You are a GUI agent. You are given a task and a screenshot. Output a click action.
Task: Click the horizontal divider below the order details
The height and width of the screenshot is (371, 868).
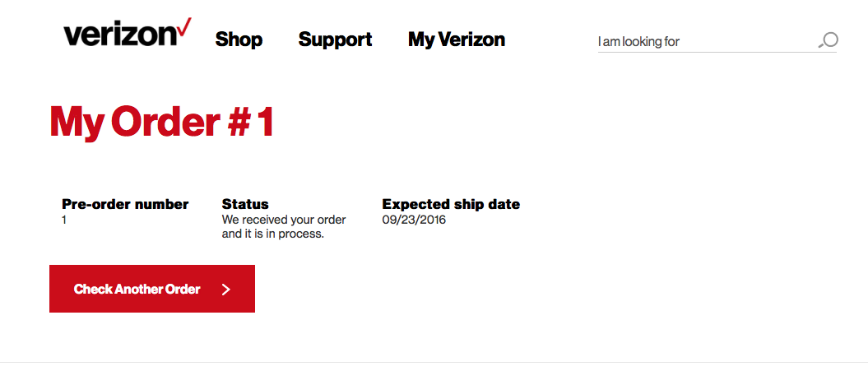(x=434, y=362)
